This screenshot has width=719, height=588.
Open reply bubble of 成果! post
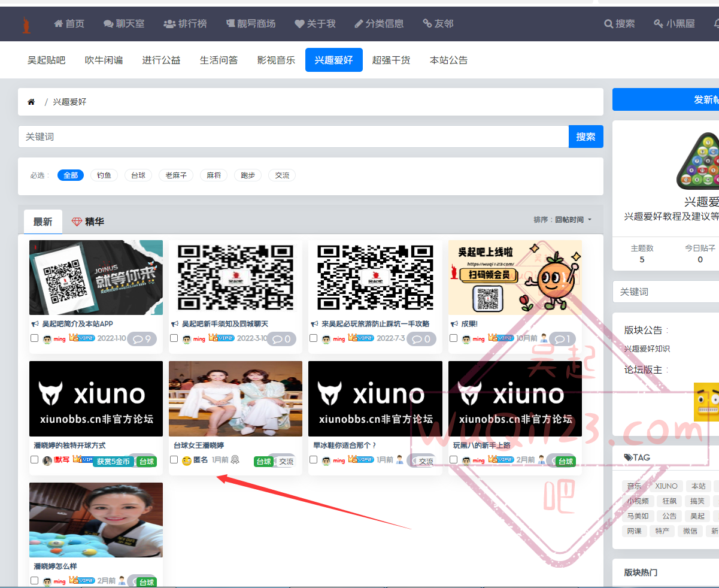click(x=562, y=339)
